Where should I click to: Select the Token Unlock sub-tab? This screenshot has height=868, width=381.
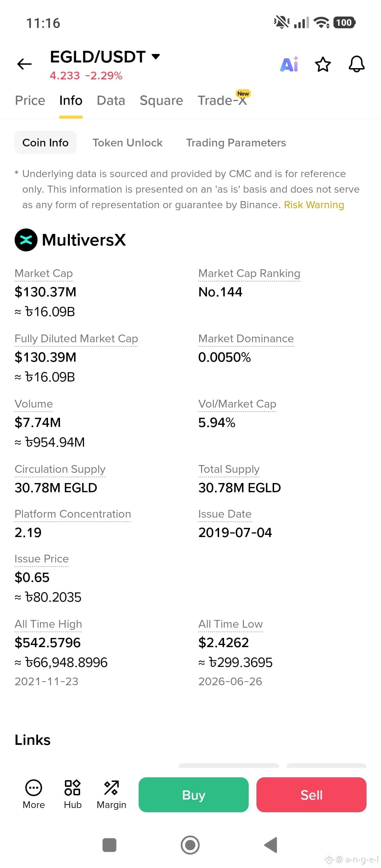pyautogui.click(x=128, y=143)
